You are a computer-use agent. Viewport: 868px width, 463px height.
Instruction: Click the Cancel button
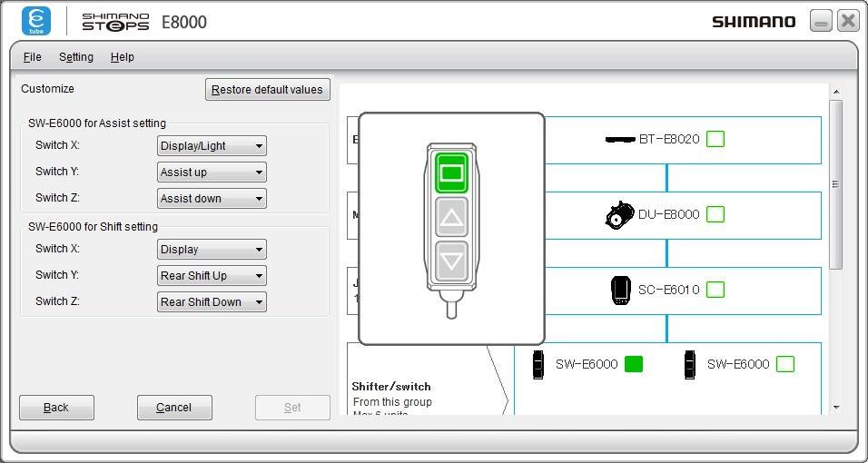pos(174,408)
